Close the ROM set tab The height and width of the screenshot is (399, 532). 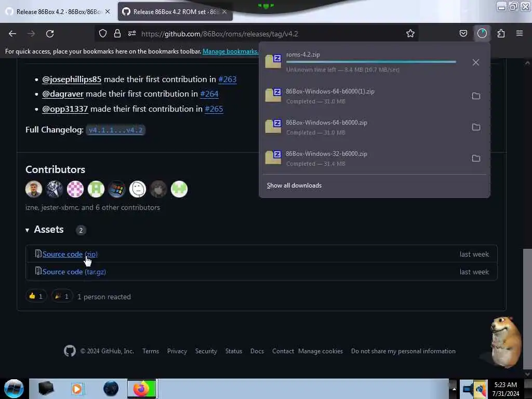[x=224, y=11]
